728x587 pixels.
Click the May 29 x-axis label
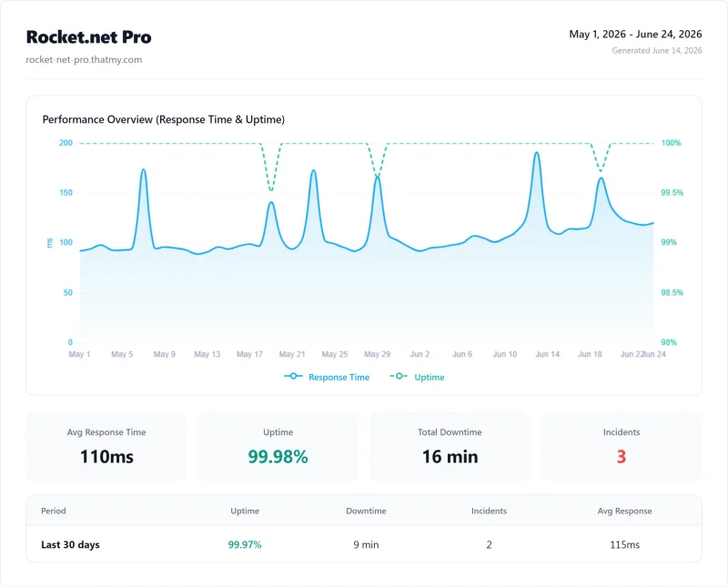(x=377, y=354)
